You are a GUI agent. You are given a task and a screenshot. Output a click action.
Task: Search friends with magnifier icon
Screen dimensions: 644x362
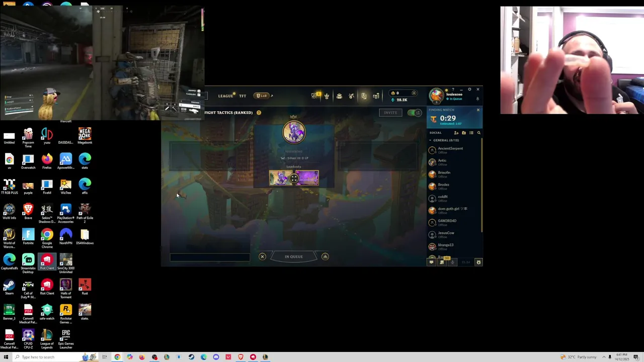pos(478,133)
